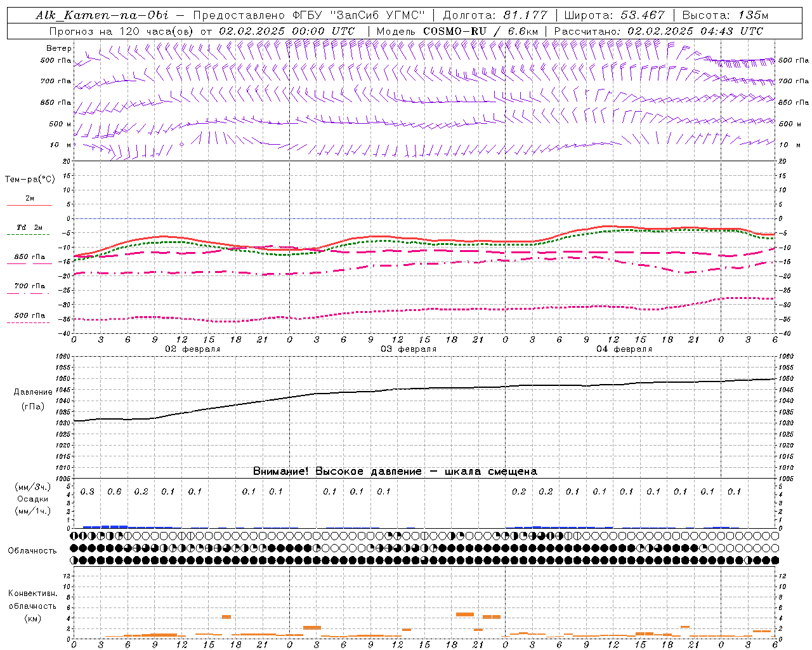
Task: Select the text "Предоставлено ФГБУ ЗапСиб УГМС"
Action: tap(309, 15)
